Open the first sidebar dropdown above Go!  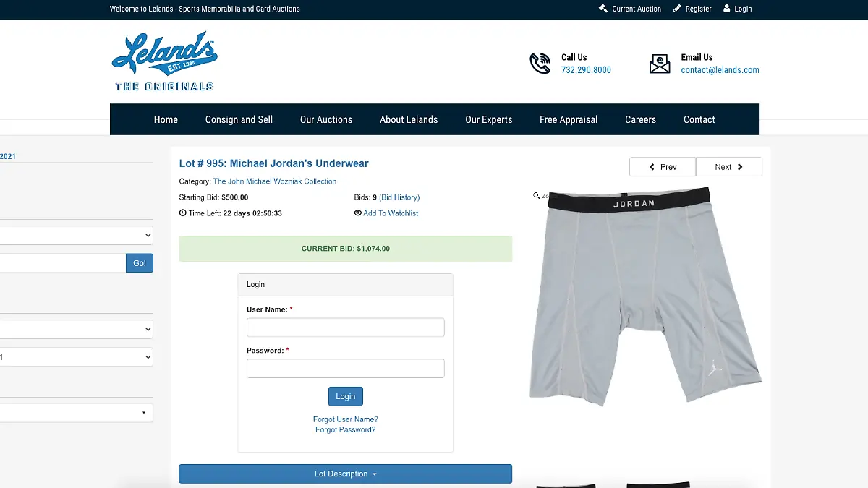(x=76, y=235)
